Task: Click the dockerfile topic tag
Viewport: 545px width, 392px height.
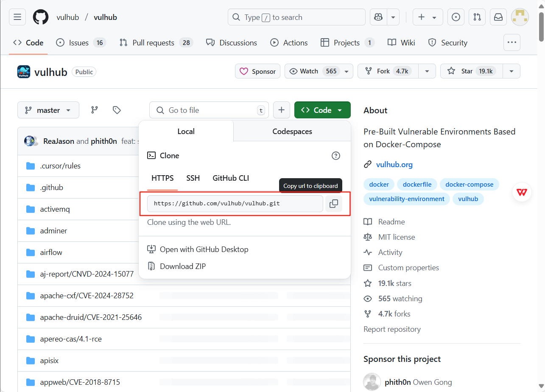Action: (x=417, y=185)
